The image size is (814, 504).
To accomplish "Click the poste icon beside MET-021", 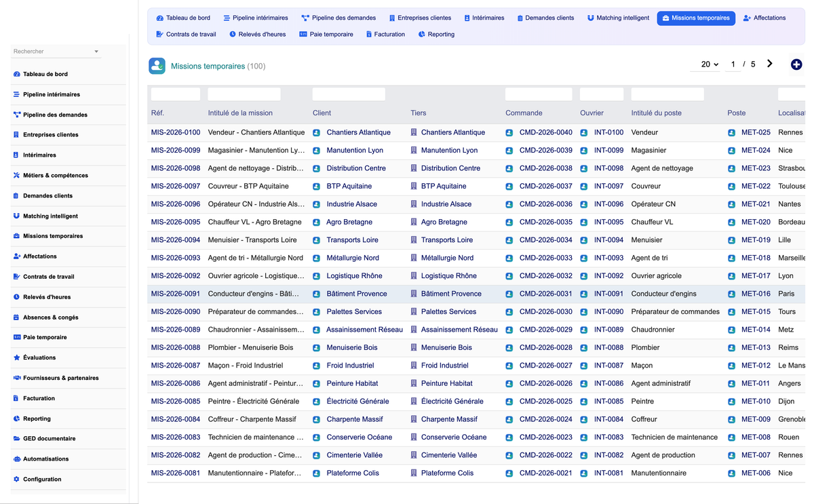I will 731,204.
